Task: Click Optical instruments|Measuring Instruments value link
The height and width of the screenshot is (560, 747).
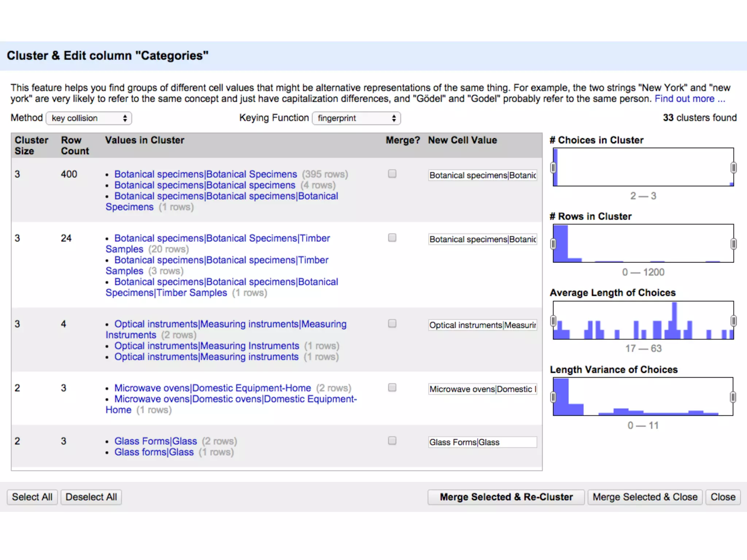Action: (206, 346)
